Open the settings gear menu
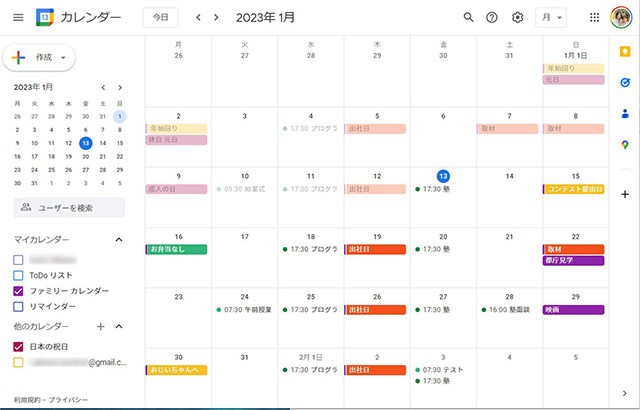This screenshot has height=410, width=640. (x=517, y=17)
